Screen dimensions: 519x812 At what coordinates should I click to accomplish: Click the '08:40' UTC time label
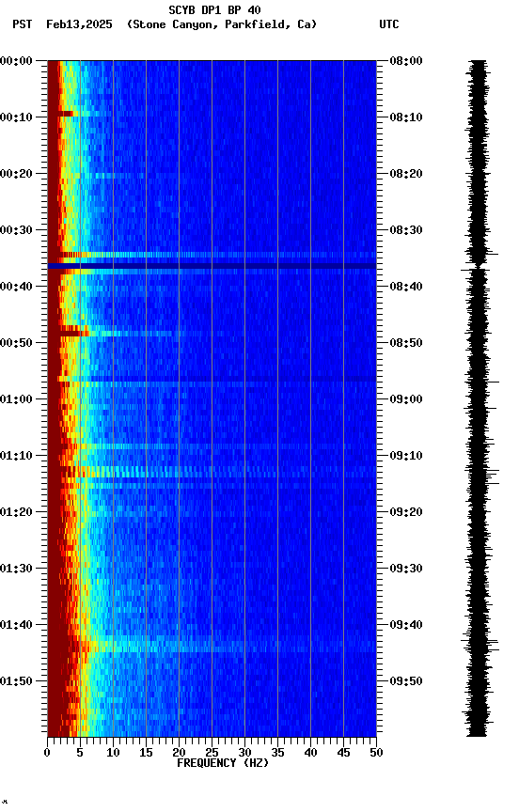click(x=406, y=287)
